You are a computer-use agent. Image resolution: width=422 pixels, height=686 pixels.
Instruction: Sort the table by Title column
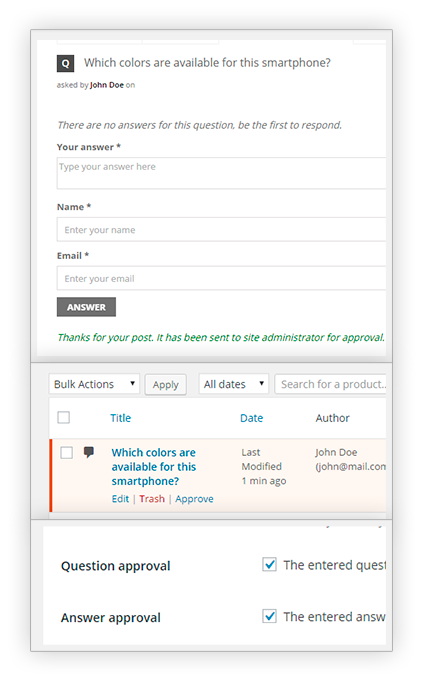(120, 418)
